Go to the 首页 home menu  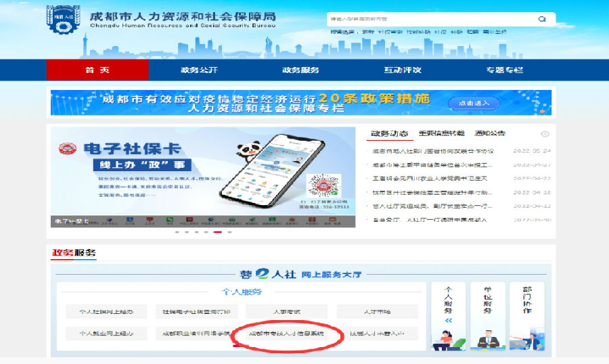(x=97, y=70)
